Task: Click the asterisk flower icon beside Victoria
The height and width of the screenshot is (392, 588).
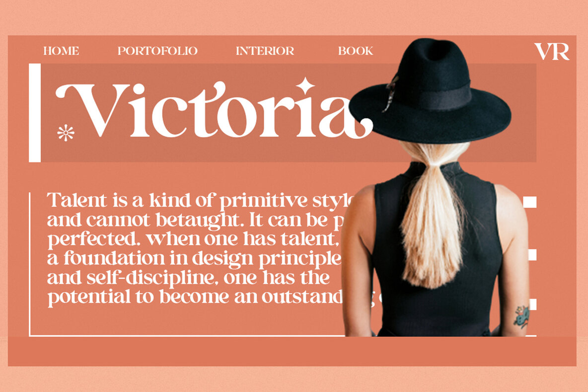Action: (66, 133)
